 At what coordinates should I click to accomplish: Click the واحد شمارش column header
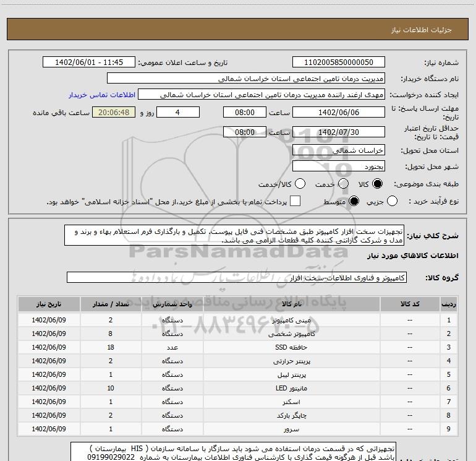tap(172, 304)
